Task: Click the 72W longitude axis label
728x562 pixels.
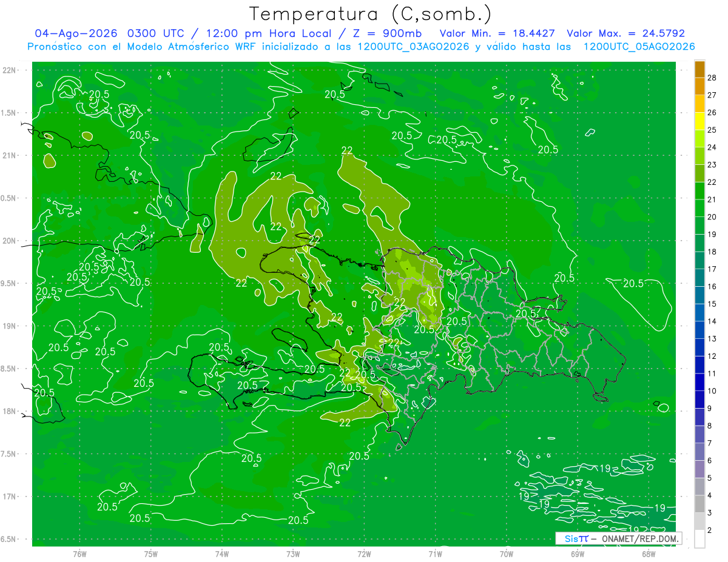Action: click(x=364, y=554)
